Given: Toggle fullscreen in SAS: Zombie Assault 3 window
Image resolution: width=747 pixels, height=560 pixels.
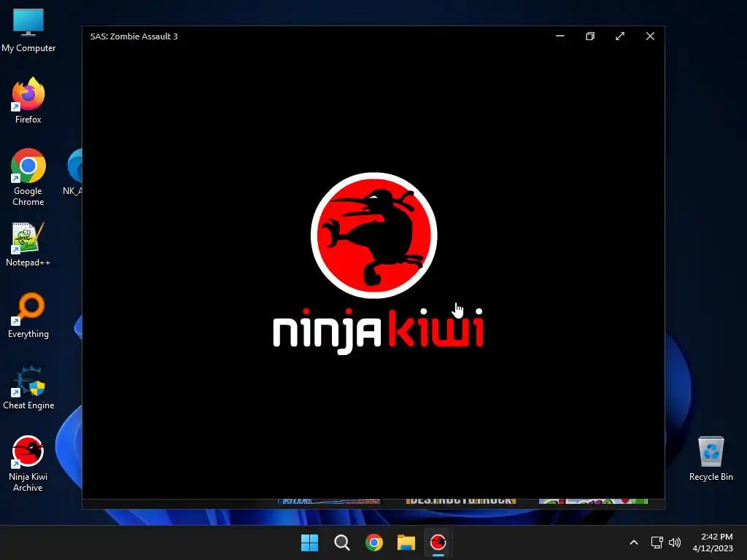Looking at the screenshot, I should tap(620, 36).
